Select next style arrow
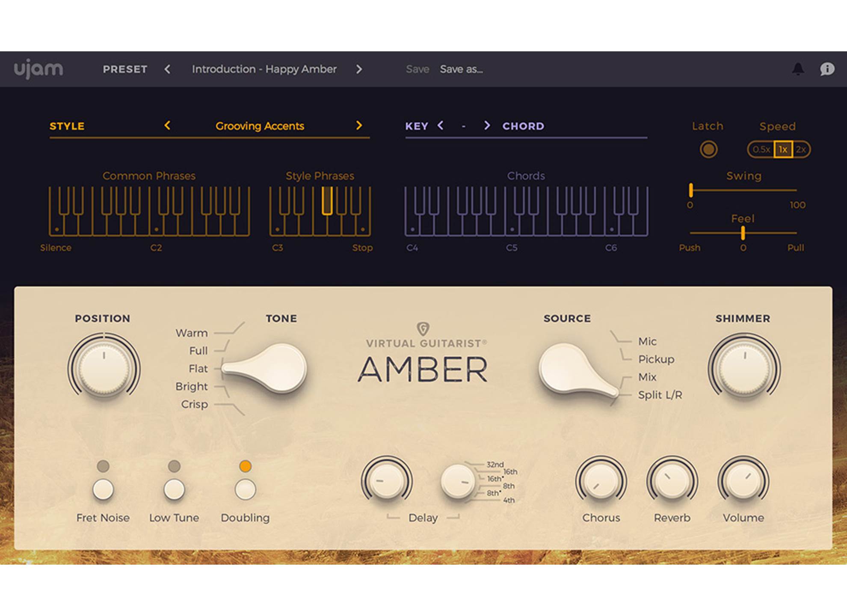The image size is (847, 616). coord(359,125)
